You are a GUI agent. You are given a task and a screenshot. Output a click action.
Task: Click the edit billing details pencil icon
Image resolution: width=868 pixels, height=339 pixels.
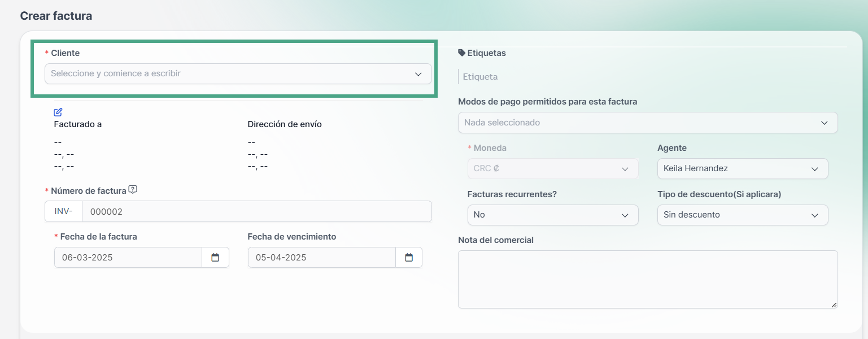click(x=58, y=112)
